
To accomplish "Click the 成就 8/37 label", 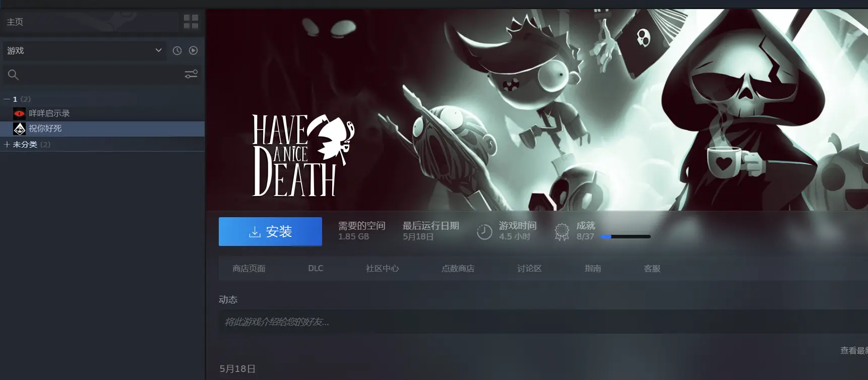I will coord(586,231).
